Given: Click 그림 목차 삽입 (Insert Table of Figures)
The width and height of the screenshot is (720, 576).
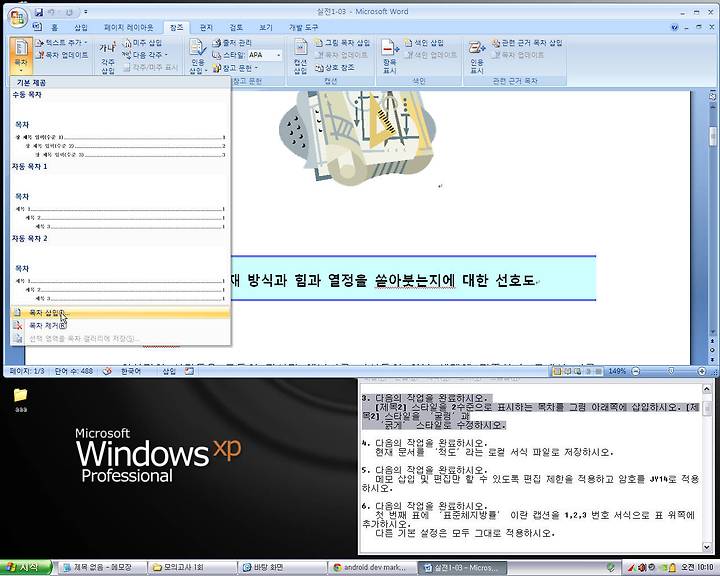Looking at the screenshot, I should click(343, 43).
